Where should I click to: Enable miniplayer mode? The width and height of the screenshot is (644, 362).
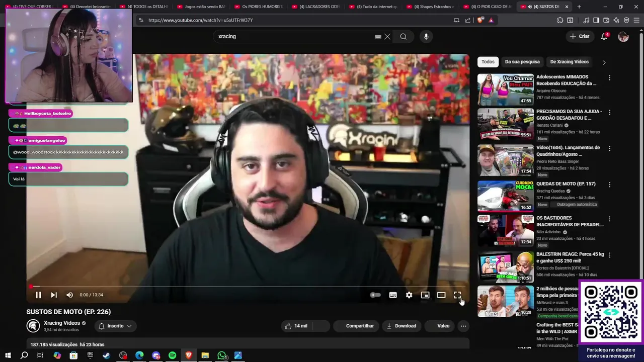click(425, 295)
